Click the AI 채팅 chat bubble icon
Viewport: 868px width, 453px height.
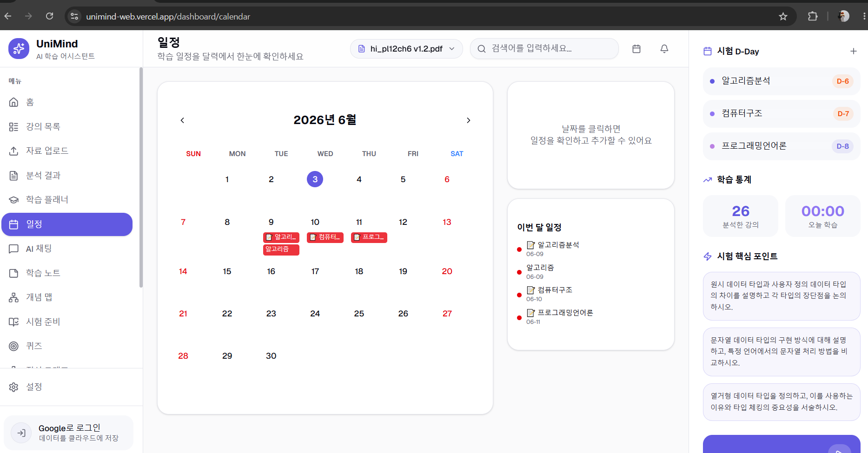pyautogui.click(x=14, y=249)
